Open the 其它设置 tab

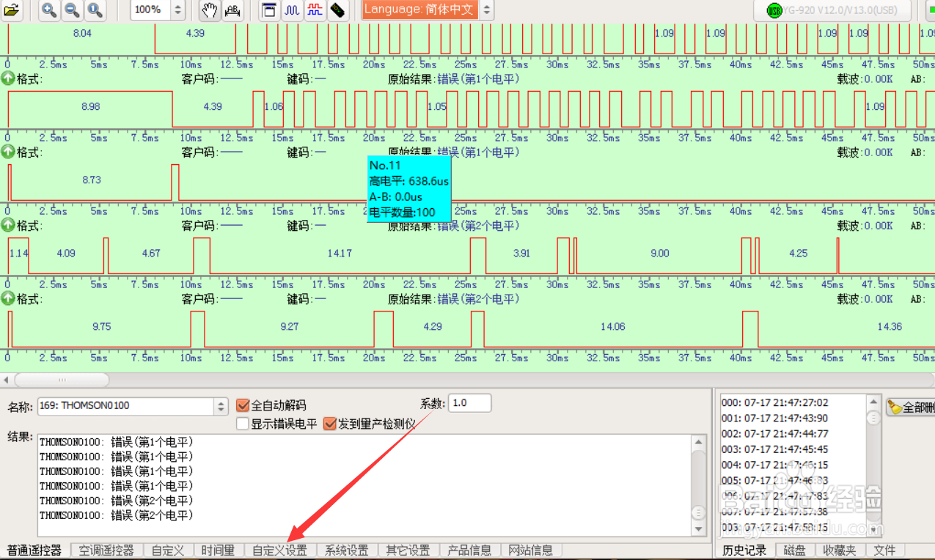408,550
